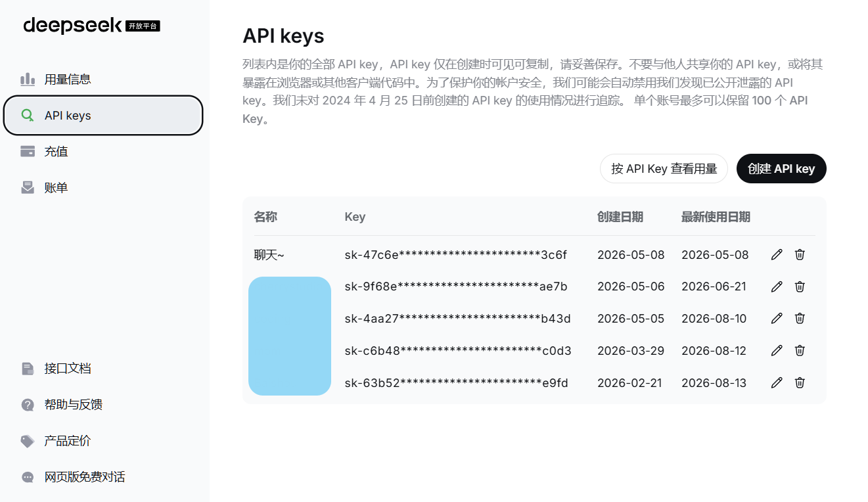Click key text starting sk-47c6e
Screen dimensions: 868x502
(456, 255)
